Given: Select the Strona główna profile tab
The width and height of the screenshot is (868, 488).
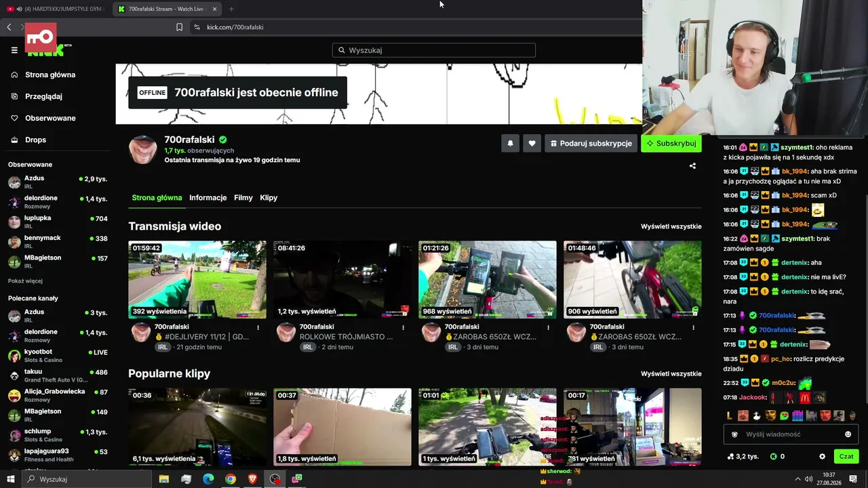Looking at the screenshot, I should [x=157, y=198].
